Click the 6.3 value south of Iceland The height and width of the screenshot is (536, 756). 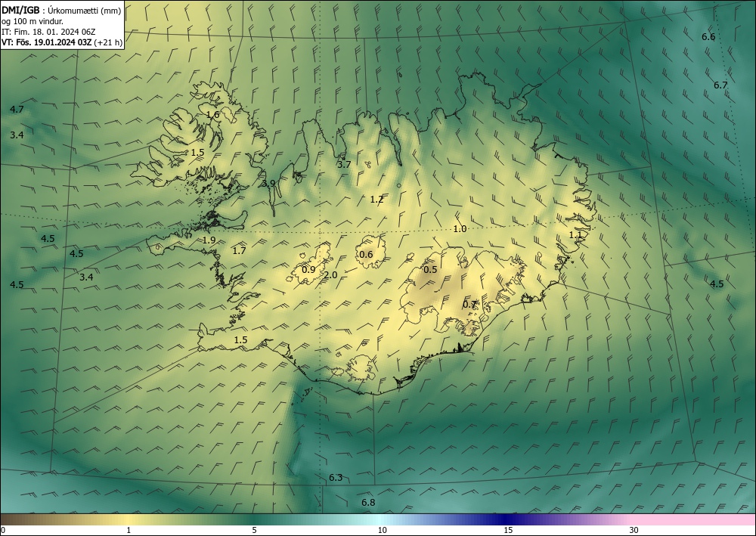tap(336, 478)
